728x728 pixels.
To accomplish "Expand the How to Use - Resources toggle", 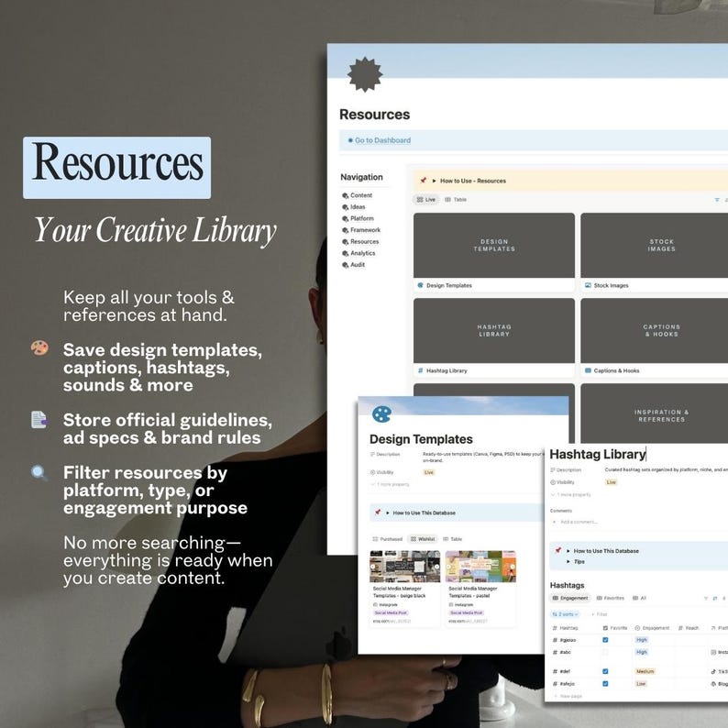I will tap(434, 181).
